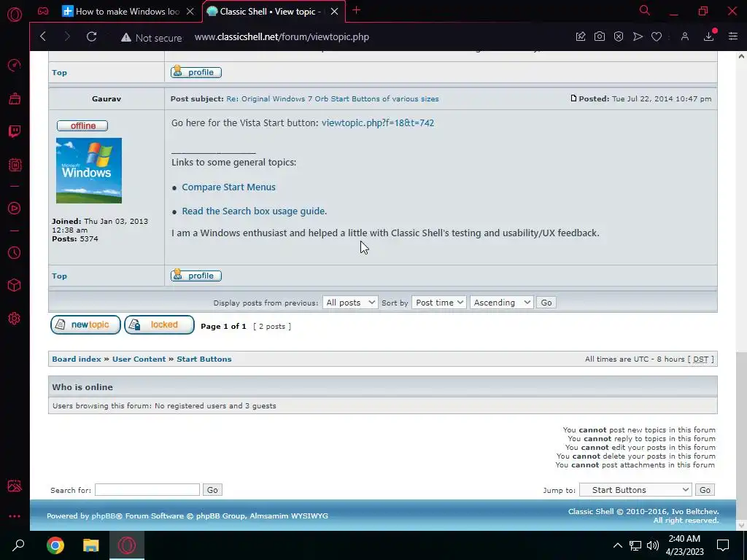Click the Search for input field
The height and width of the screenshot is (560, 747).
pos(147,489)
